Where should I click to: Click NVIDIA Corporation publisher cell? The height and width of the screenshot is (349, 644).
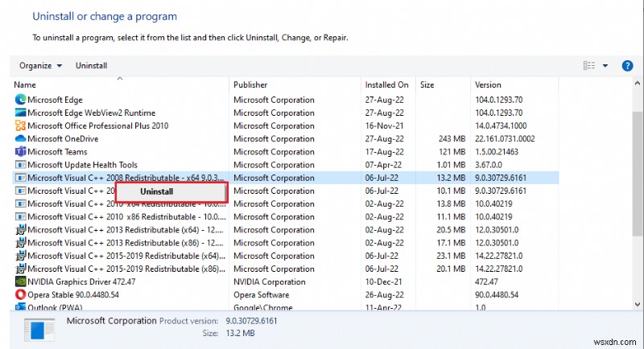tap(270, 281)
